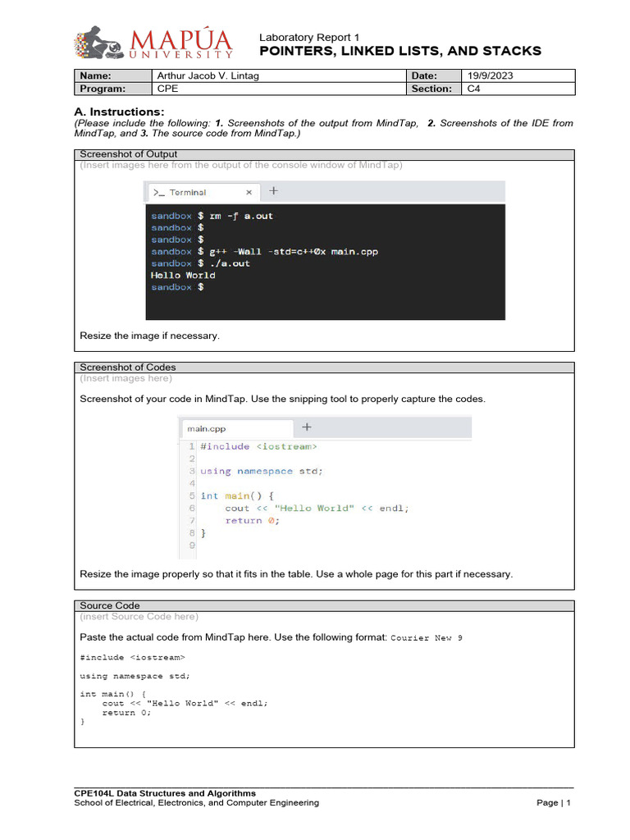Click the Hello World terminal output line
Image resolution: width=630 pixels, height=840 pixels.
click(x=183, y=276)
